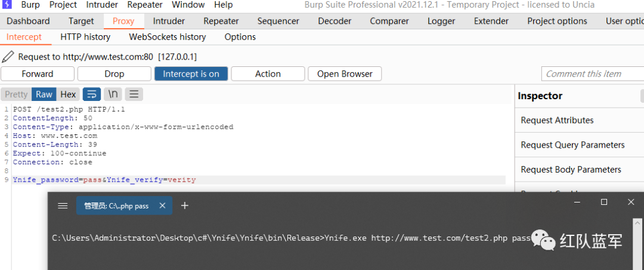Viewport: 644px width, 270px height.
Task: Open the Help menu
Action: [224, 5]
